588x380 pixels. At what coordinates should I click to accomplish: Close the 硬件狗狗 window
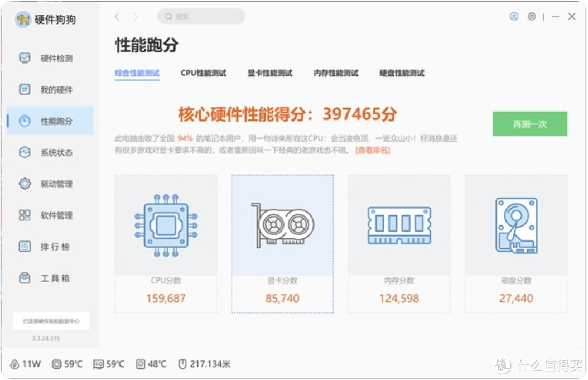tap(572, 17)
